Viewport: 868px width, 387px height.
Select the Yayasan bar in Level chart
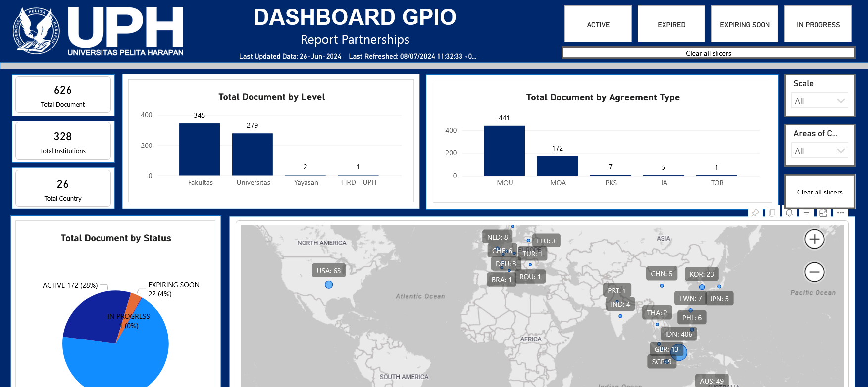pos(306,175)
